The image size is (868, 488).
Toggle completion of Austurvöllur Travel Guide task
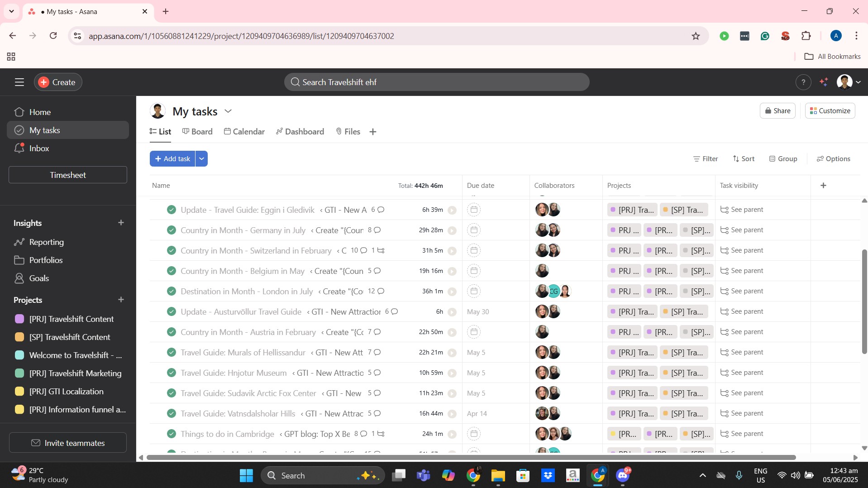point(171,311)
